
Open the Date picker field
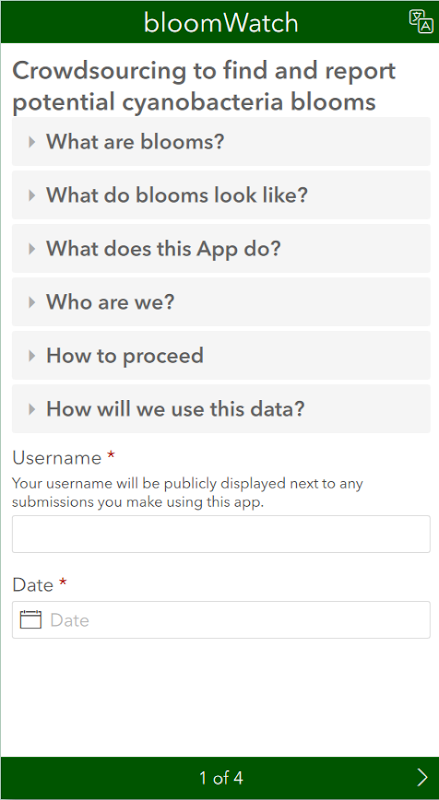coord(221,620)
